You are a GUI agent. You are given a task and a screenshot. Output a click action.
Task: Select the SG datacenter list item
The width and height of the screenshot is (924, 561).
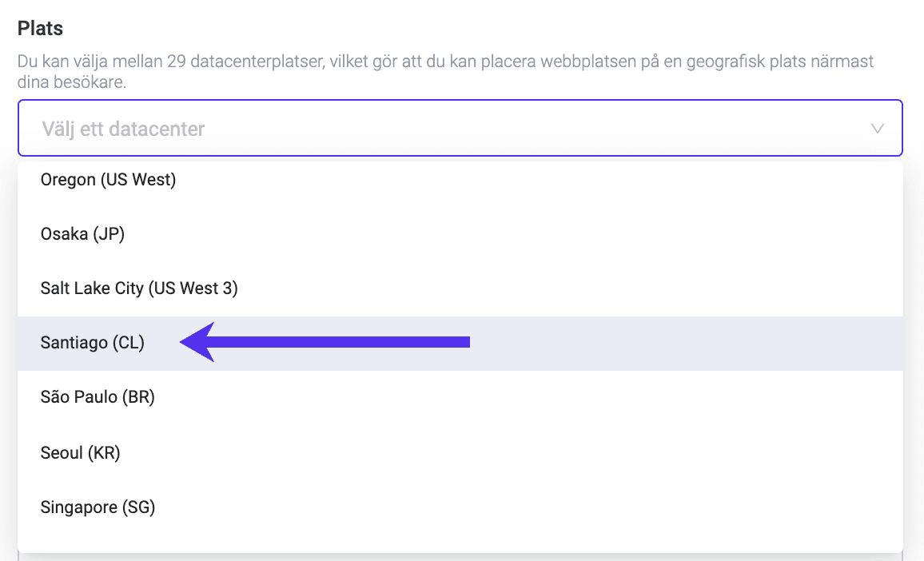pyautogui.click(x=98, y=507)
